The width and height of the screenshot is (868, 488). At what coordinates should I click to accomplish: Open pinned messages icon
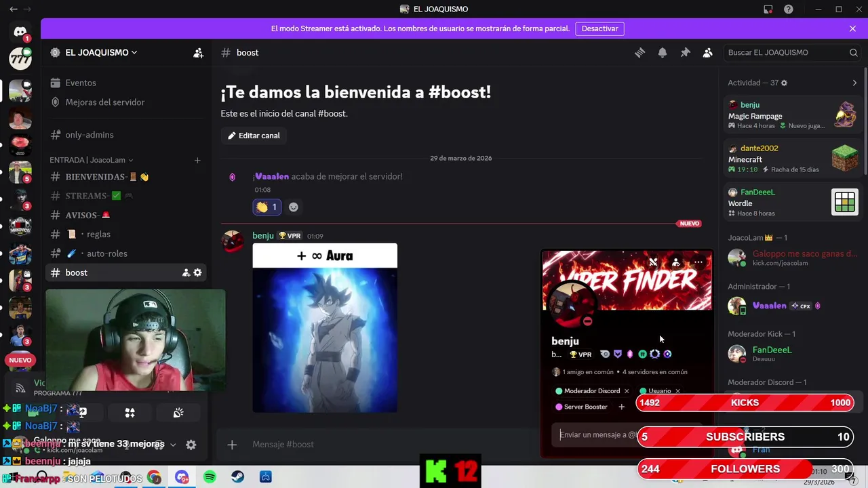[685, 52]
